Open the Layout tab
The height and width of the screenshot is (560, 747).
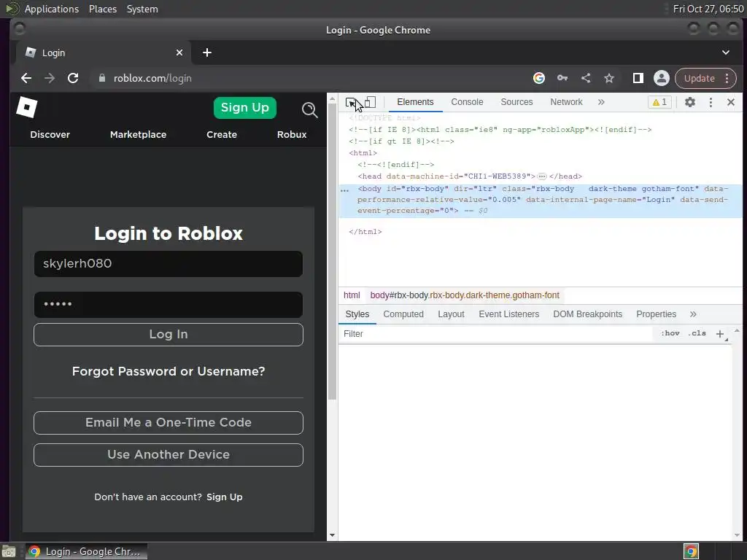(451, 314)
